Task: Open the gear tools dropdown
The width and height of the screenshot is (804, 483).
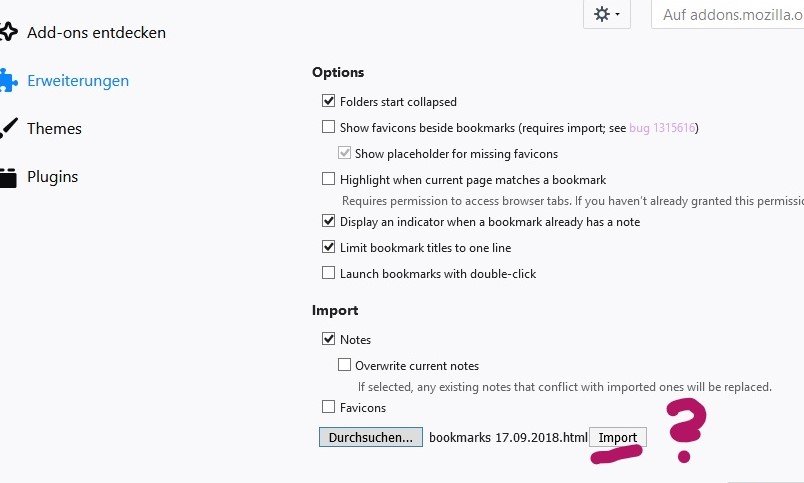Action: click(x=607, y=14)
